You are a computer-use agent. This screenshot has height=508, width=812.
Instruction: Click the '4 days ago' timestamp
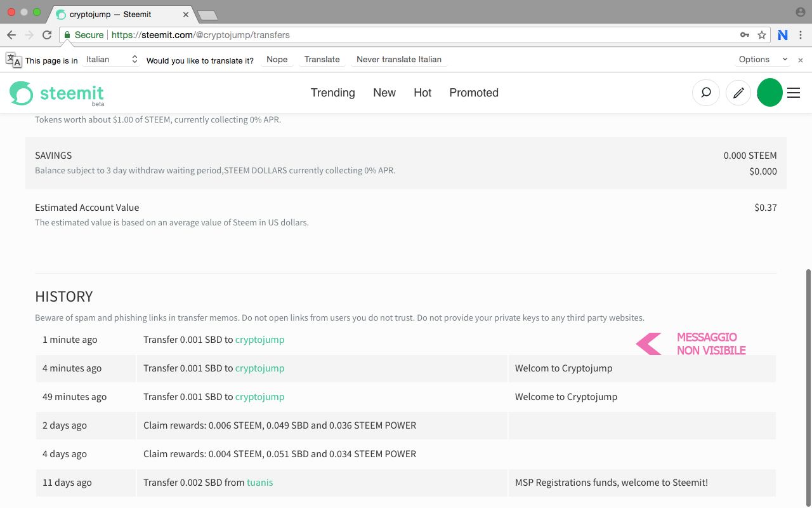pos(65,453)
